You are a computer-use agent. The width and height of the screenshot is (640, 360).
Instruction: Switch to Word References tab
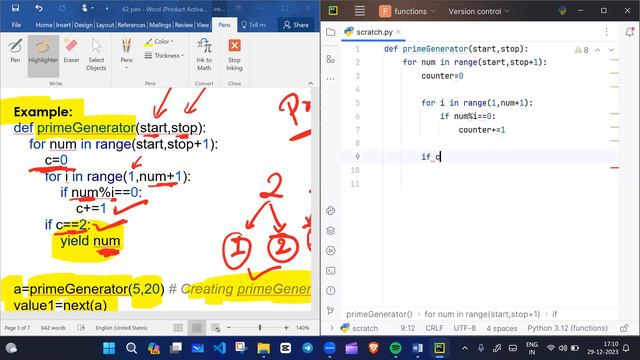tap(131, 25)
